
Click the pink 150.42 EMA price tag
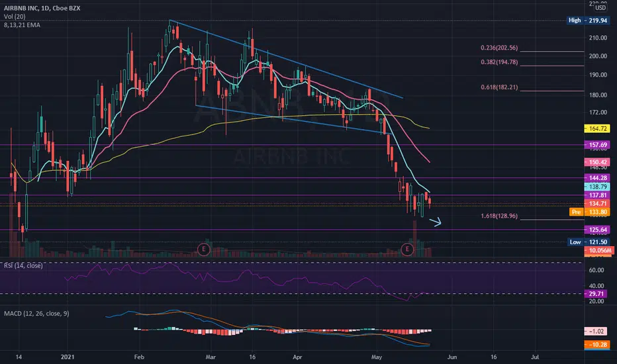[597, 162]
